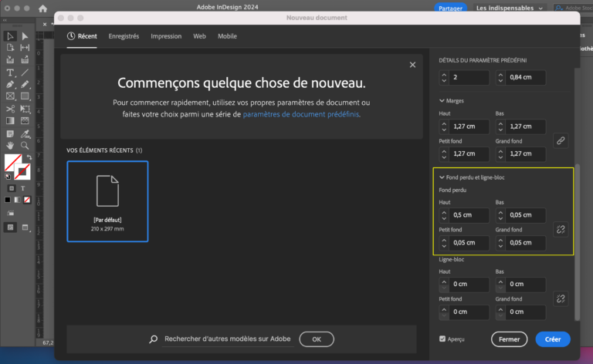Screen dimensions: 593x364
Task: Select the Pencil tool
Action: pos(25,85)
